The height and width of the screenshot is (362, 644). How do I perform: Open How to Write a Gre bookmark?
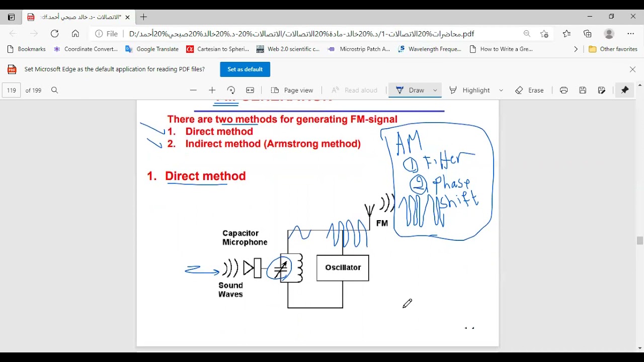501,49
